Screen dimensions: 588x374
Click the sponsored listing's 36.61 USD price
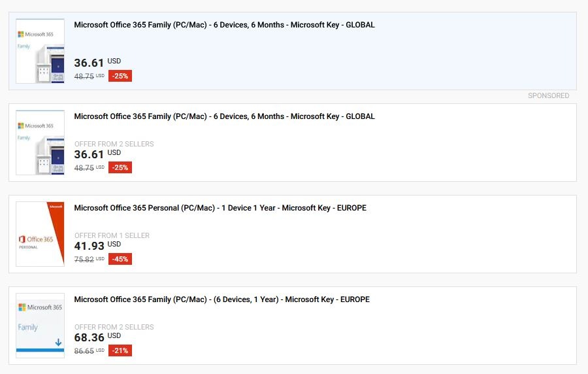click(97, 62)
